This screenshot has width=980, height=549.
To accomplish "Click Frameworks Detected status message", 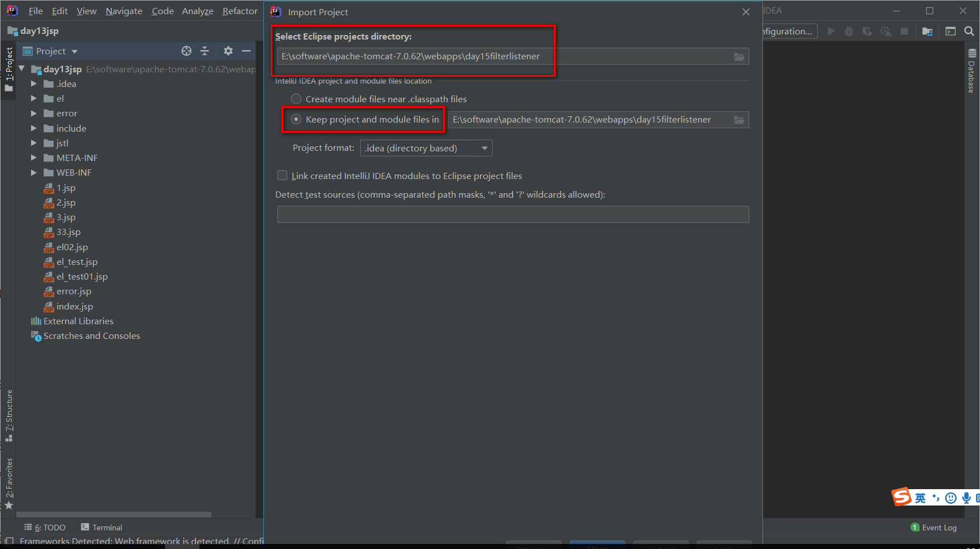I will pyautogui.click(x=141, y=541).
